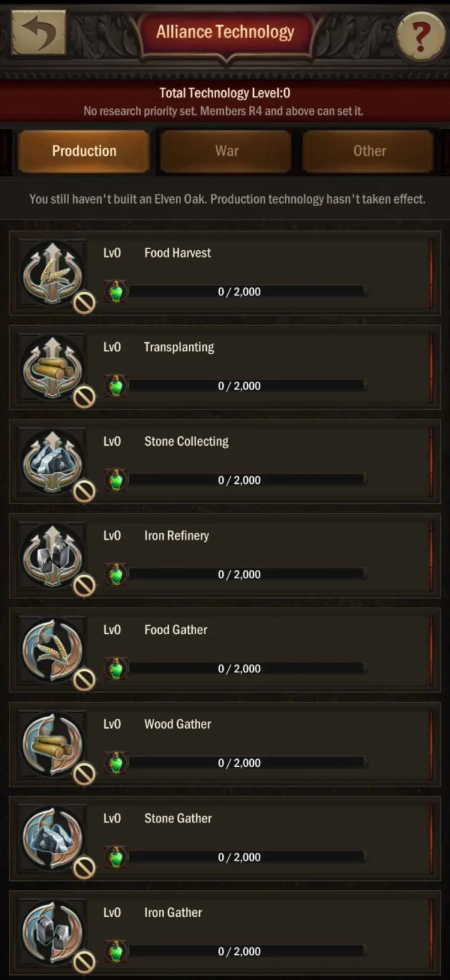Switch to the Production tab
The height and width of the screenshot is (980, 450).
(84, 151)
